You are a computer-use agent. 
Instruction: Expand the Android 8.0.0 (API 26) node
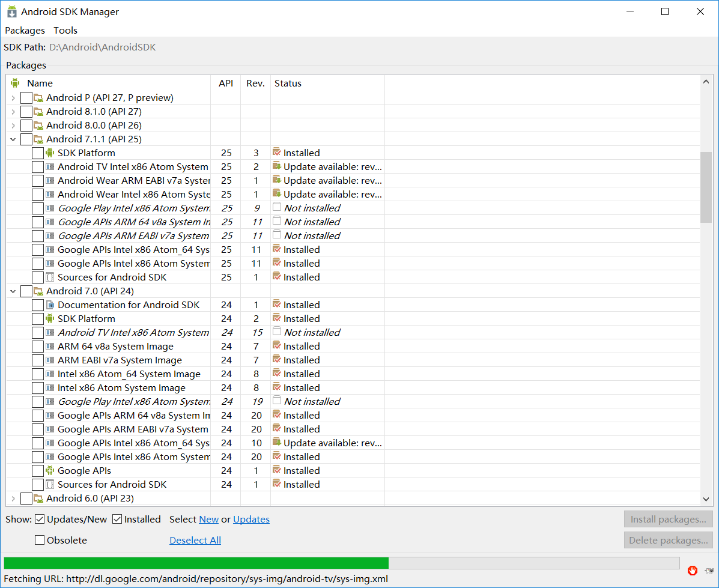click(x=13, y=125)
